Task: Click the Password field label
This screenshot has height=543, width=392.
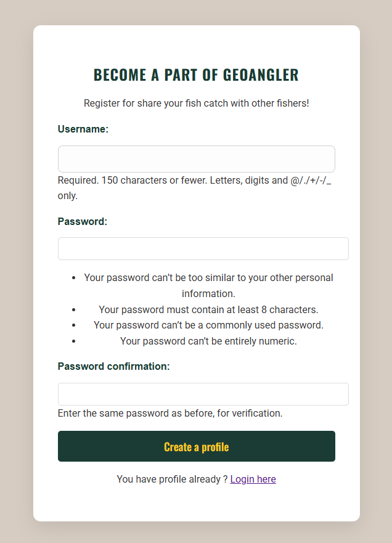Action: tap(81, 221)
